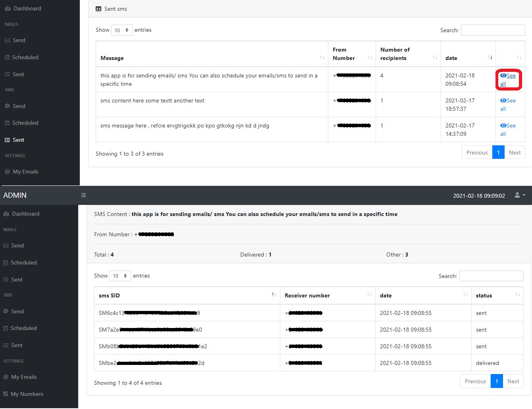Screen dimensions: 532x409
Task: Sort Sent sms table by date column
Action: pos(490,58)
